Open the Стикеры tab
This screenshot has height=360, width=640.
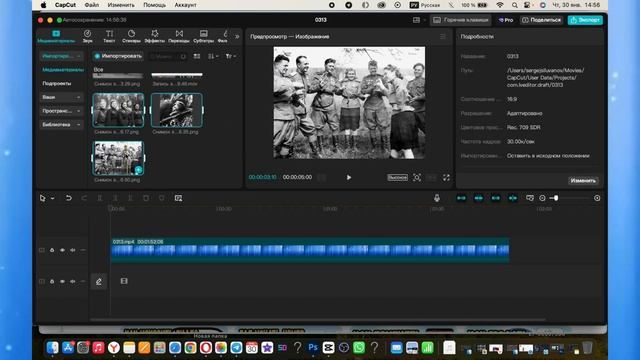point(131,36)
